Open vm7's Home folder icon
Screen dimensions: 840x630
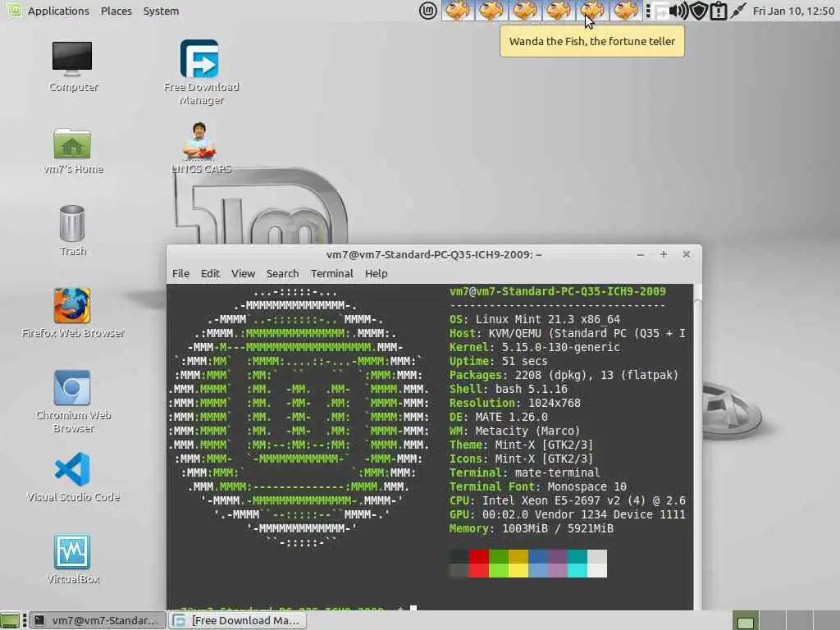point(72,152)
